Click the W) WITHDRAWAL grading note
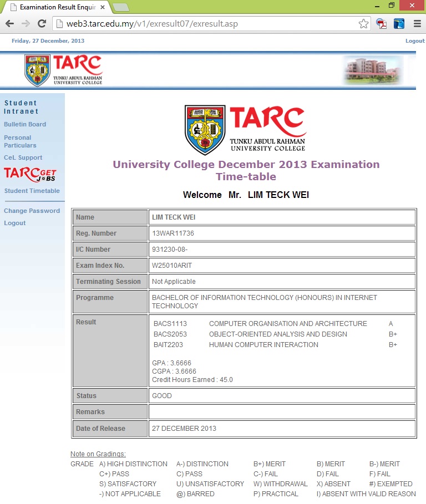This screenshot has height=504, width=426. coord(280,483)
